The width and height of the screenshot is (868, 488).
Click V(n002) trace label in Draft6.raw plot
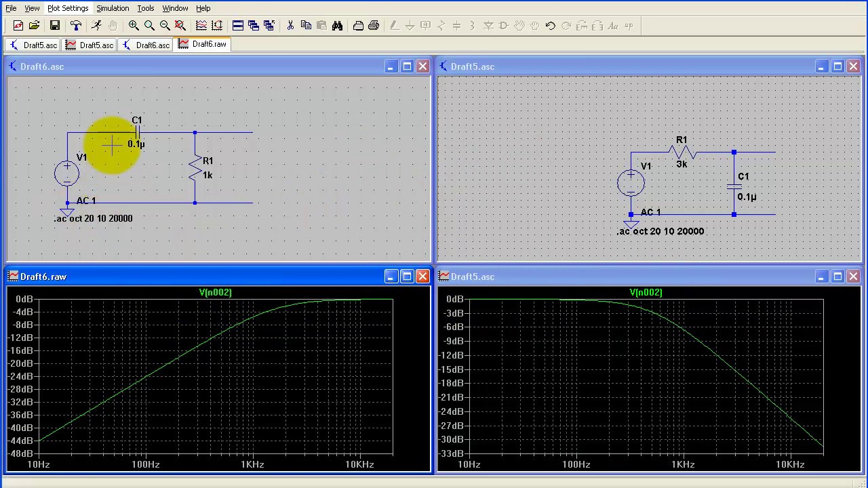pyautogui.click(x=216, y=292)
